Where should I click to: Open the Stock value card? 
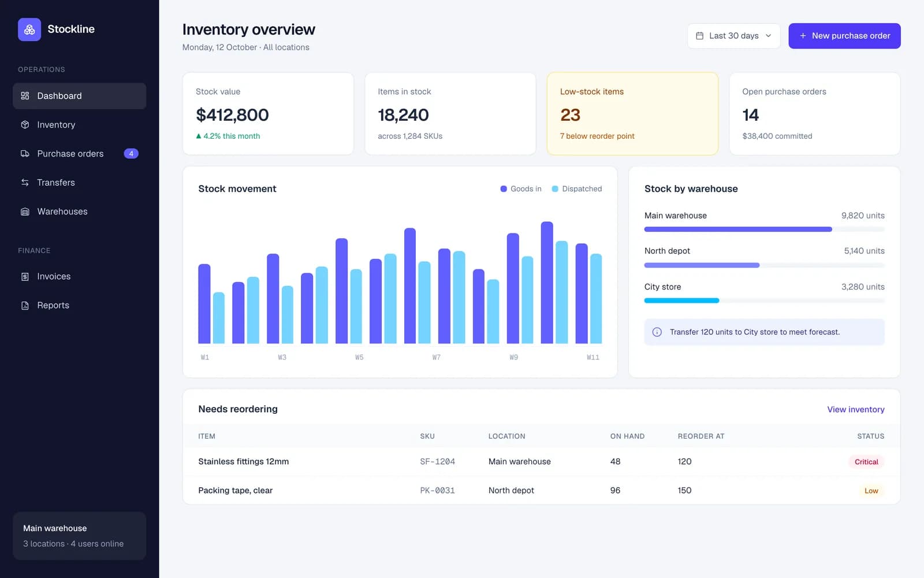tap(268, 113)
